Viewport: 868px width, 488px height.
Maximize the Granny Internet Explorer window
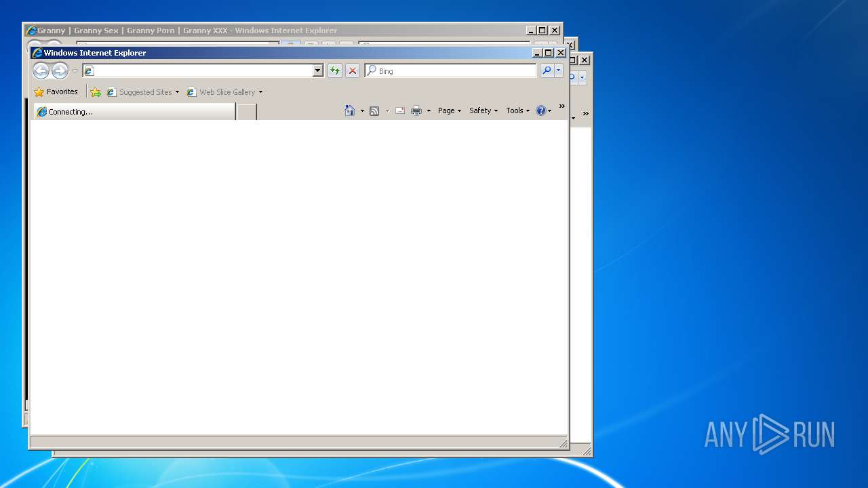click(x=542, y=30)
